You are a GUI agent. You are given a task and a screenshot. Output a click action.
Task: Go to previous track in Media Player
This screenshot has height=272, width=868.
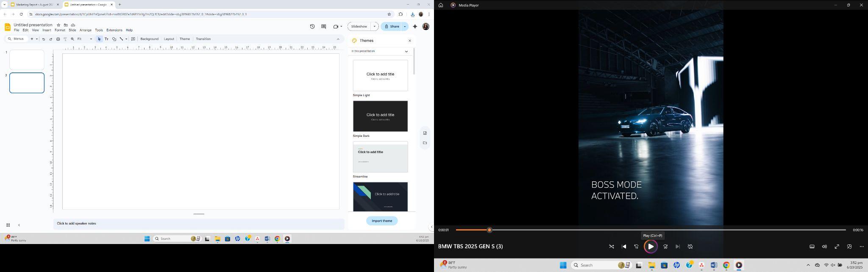tap(624, 247)
